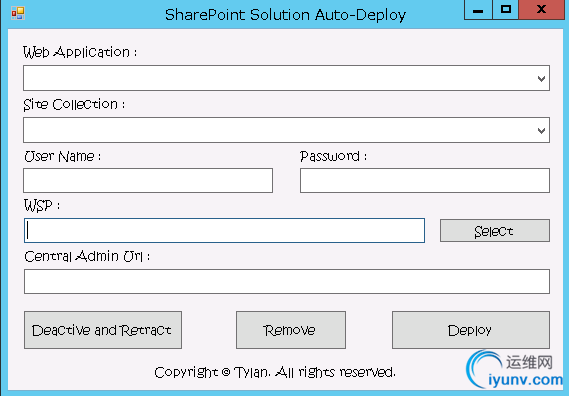Viewport: 569px width, 396px height.
Task: Click the Site Collection label
Action: 74,105
